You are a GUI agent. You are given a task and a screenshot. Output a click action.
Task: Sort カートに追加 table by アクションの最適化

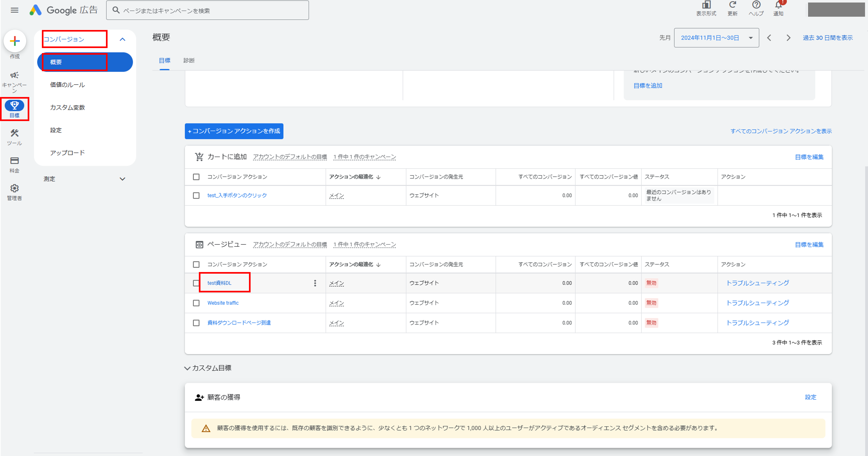[x=355, y=177]
